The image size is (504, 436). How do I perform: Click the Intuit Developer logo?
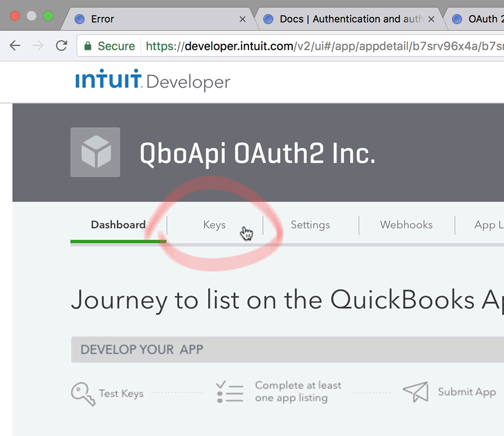tap(153, 79)
